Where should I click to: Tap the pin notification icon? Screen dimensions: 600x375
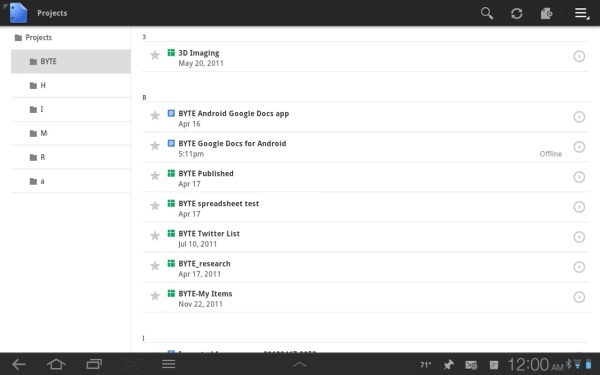[448, 365]
